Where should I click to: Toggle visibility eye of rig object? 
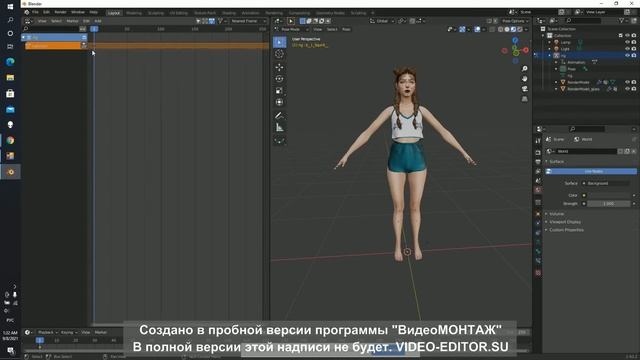[x=627, y=56]
